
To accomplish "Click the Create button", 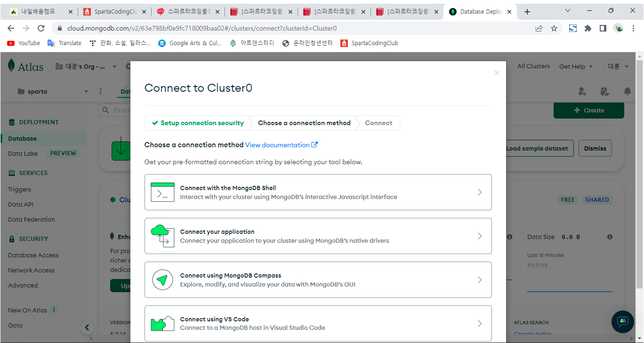I will 589,110.
